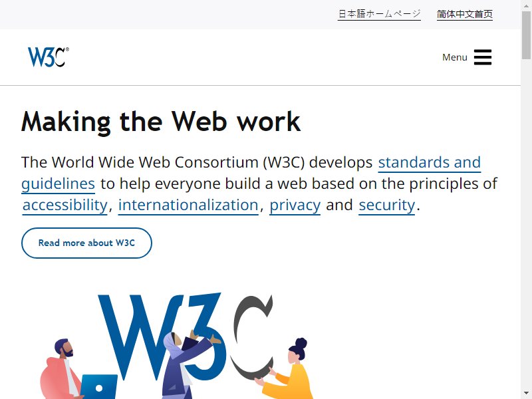The width and height of the screenshot is (532, 399).
Task: Open the hamburger Menu icon
Action: [483, 57]
